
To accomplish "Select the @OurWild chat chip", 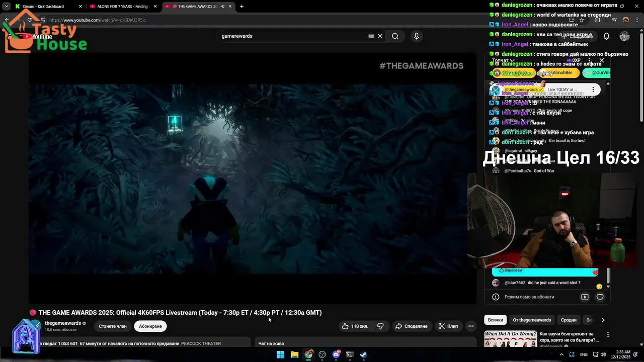I will (597, 73).
